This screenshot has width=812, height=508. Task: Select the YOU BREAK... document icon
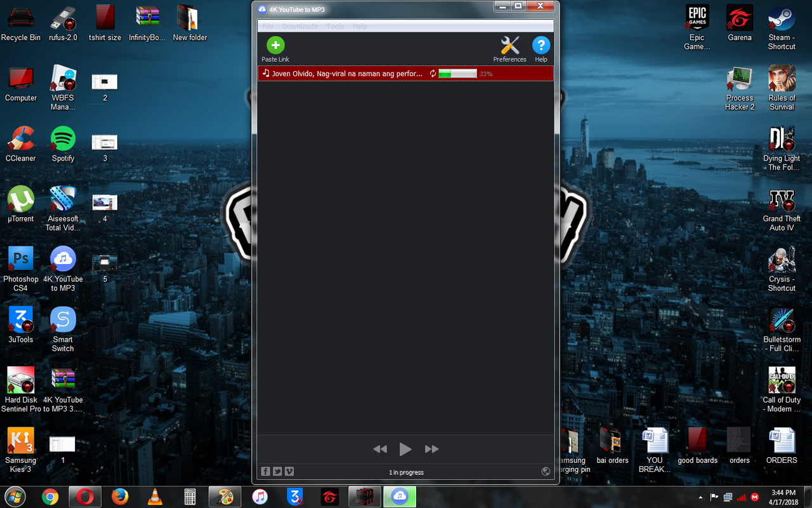(x=655, y=450)
